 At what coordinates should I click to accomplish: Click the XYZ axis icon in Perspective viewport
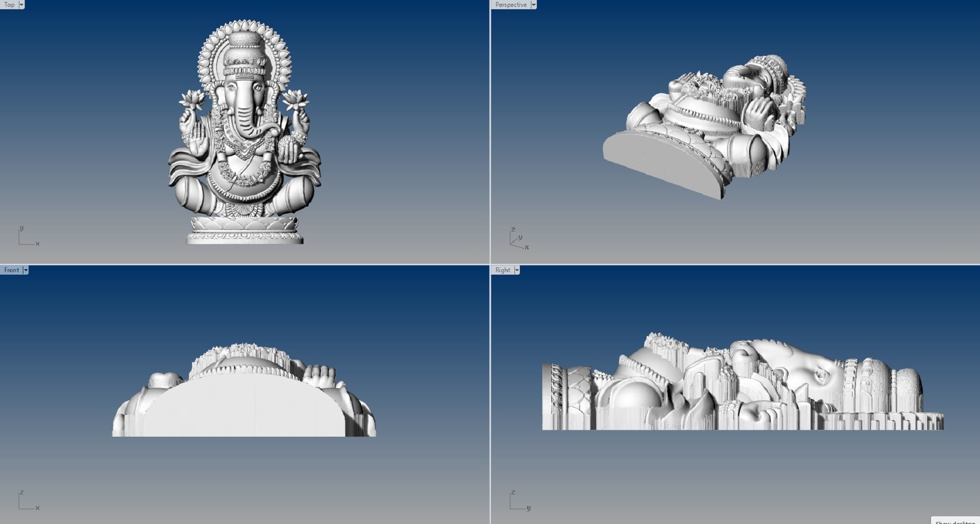coord(518,239)
